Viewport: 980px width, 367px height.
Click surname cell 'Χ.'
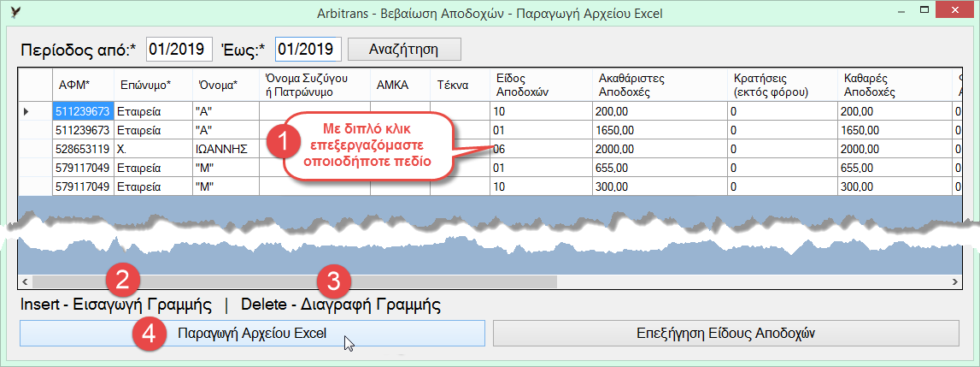[152, 149]
